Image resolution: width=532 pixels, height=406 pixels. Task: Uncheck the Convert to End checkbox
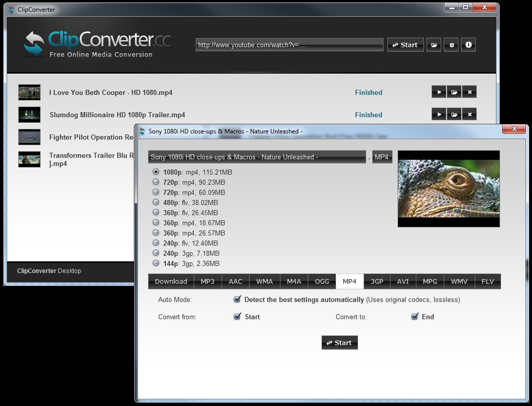tap(414, 317)
